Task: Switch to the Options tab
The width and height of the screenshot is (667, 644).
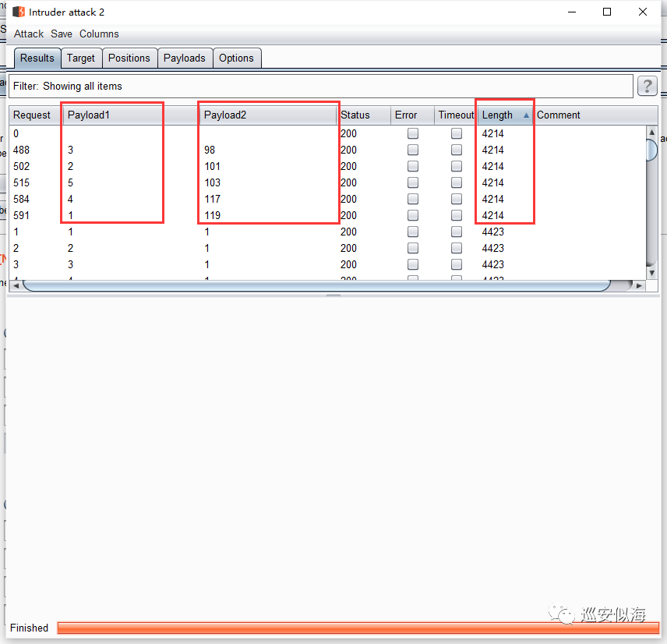Action: point(237,58)
